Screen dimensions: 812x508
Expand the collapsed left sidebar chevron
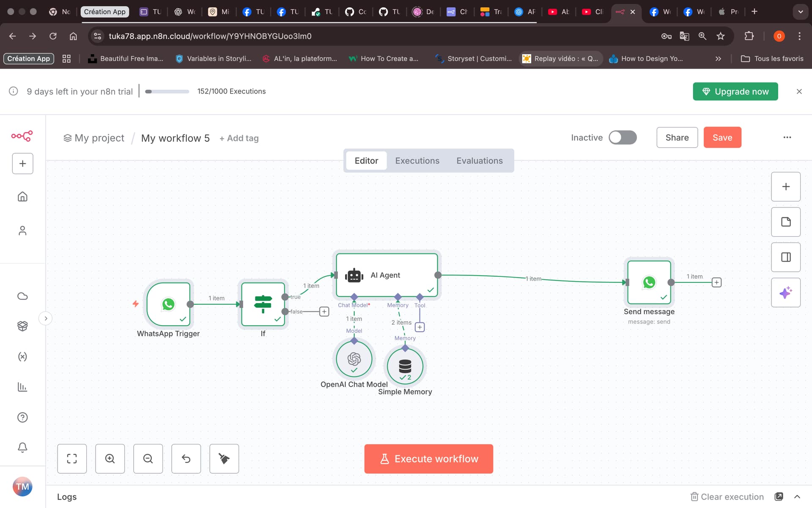(x=46, y=318)
